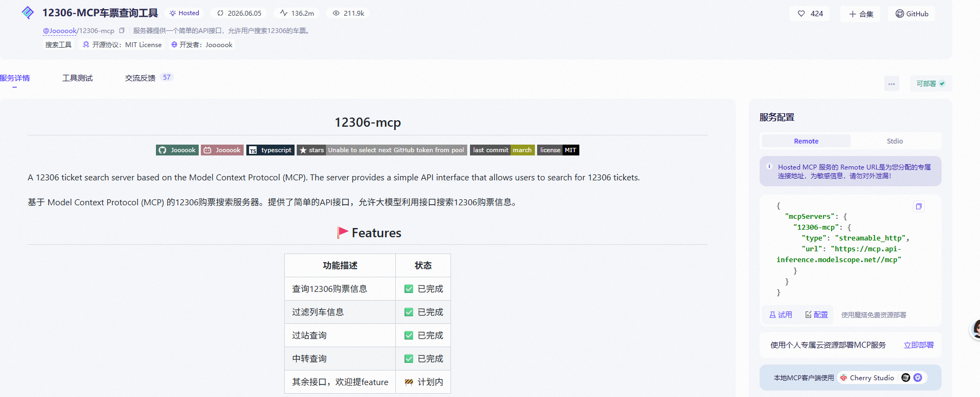The width and height of the screenshot is (980, 397).
Task: Click the mcp.api-inference.modelscope.net URL text
Action: (x=839, y=255)
